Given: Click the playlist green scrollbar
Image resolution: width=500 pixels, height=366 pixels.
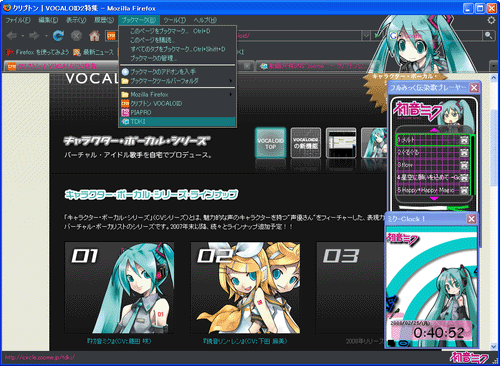Looking at the screenshot, I should (x=472, y=164).
